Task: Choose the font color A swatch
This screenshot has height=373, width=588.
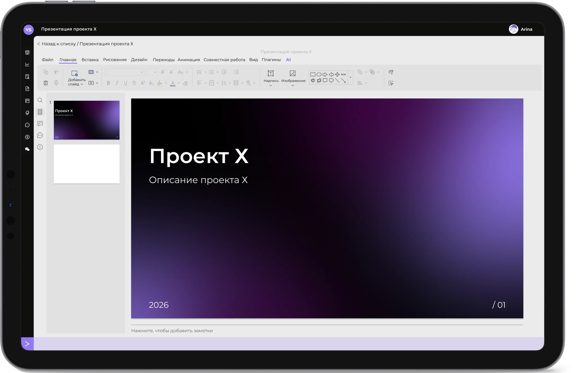Action: click(x=173, y=83)
